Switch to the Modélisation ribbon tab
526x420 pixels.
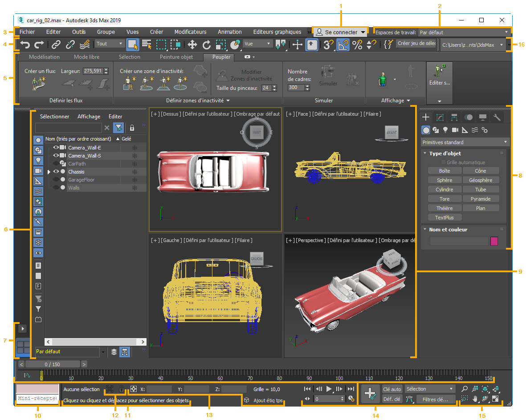pos(44,57)
